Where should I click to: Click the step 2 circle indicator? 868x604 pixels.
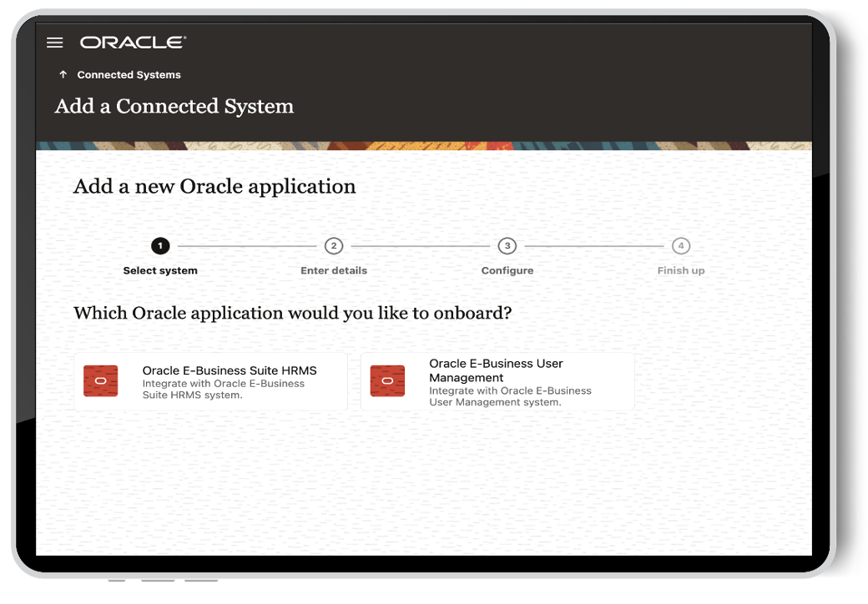click(334, 246)
